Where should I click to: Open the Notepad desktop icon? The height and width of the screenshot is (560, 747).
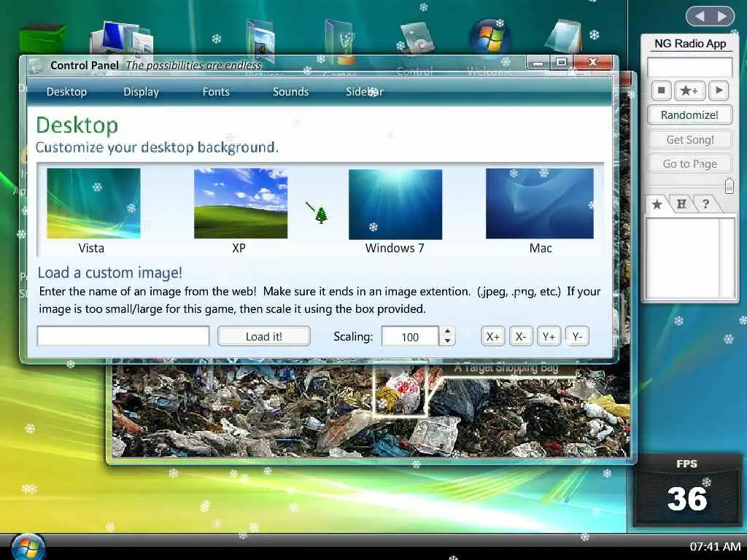click(564, 36)
